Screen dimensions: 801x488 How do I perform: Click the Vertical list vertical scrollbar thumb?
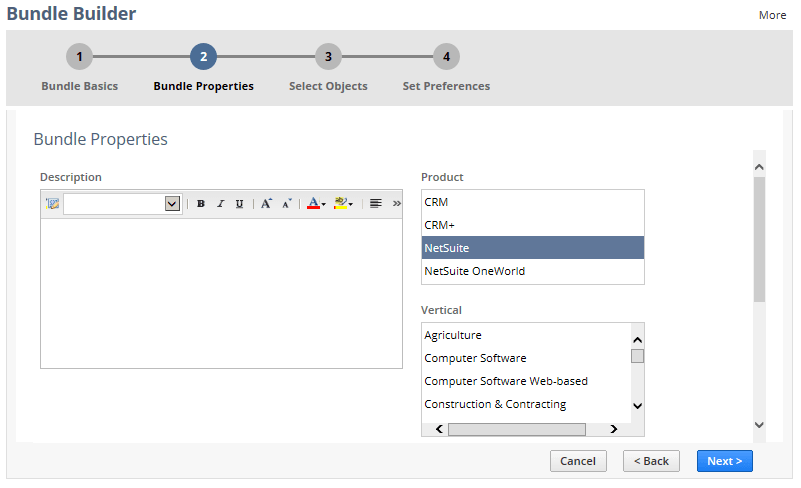(x=638, y=356)
